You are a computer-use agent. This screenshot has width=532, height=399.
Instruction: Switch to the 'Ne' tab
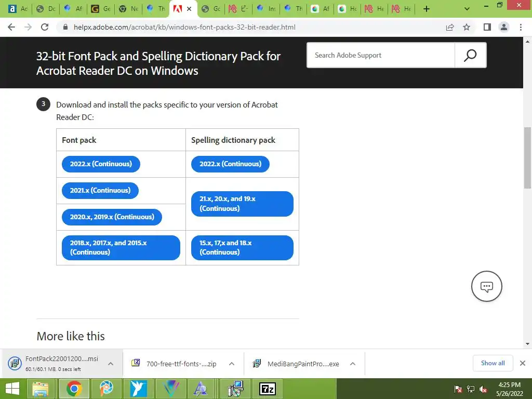[128, 9]
